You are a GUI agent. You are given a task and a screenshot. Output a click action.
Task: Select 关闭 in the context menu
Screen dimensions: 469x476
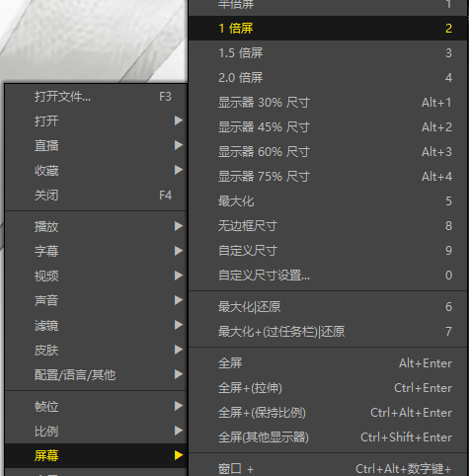pos(96,196)
